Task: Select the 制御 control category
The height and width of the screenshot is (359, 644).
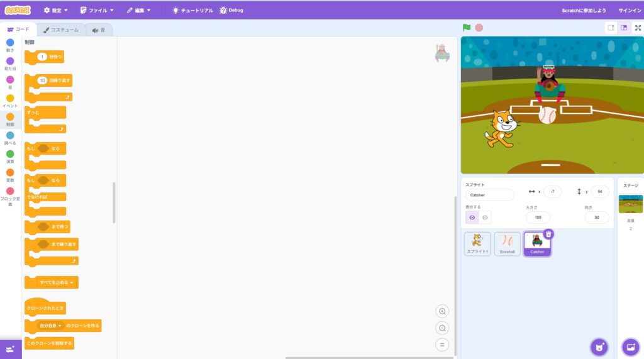Action: (10, 119)
